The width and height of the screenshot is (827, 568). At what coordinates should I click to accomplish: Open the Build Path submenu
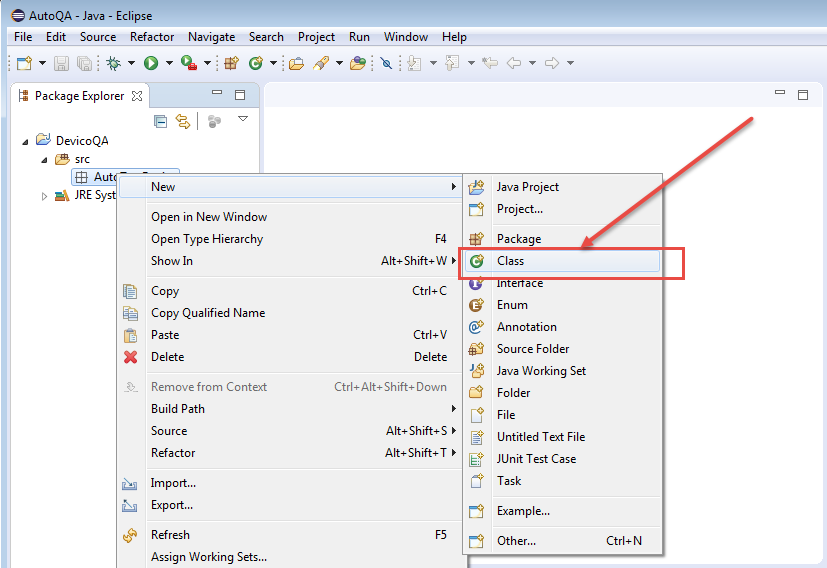[x=290, y=409]
